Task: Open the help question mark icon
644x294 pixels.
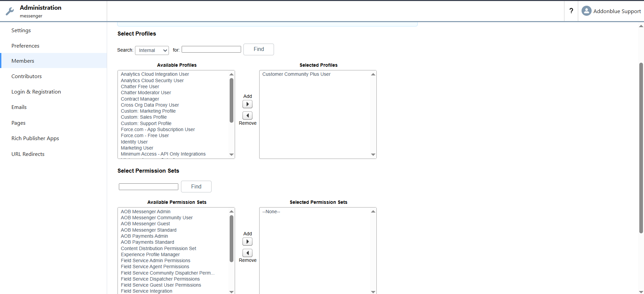Action: tap(571, 11)
